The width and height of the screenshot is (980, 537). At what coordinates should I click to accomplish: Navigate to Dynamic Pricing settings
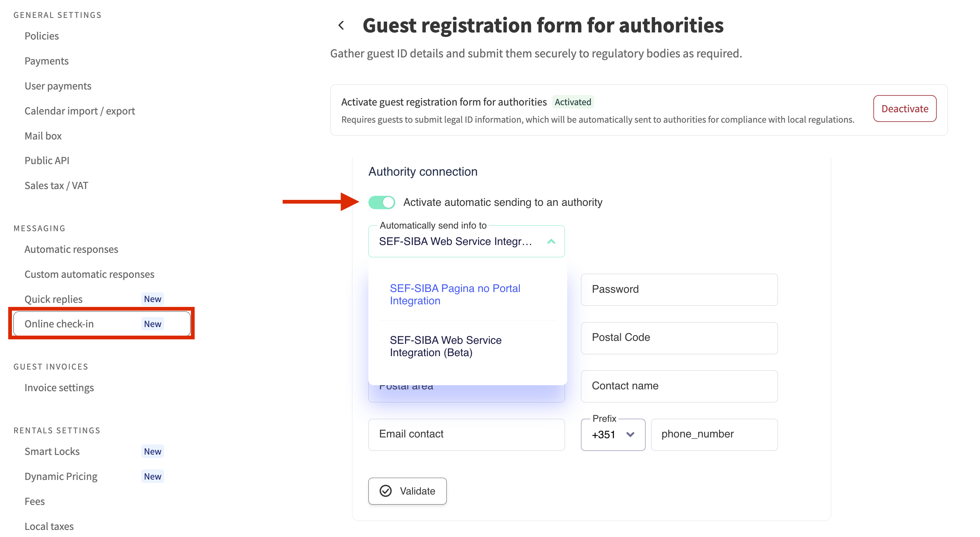(61, 476)
